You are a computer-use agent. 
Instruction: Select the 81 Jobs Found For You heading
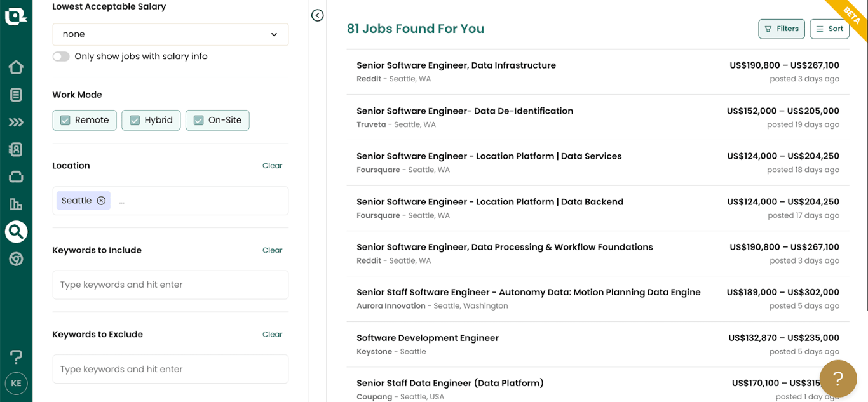coord(416,29)
